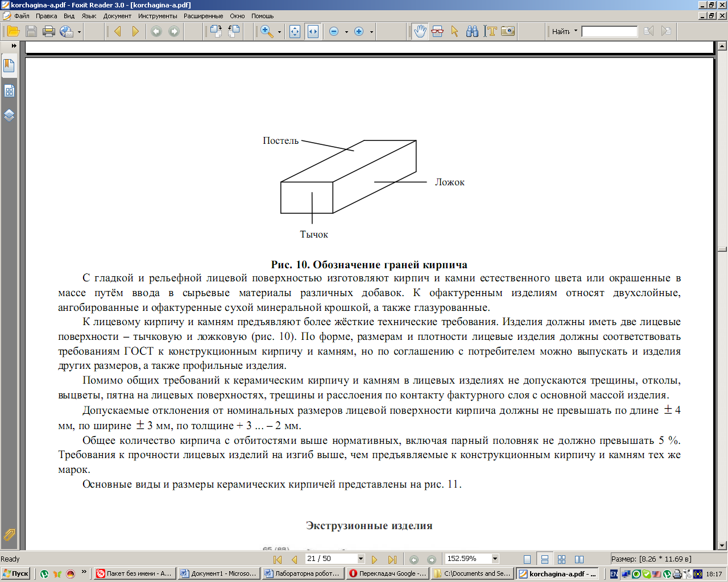Switch to C:\Documents and Se... folder taskbar button

(472, 573)
